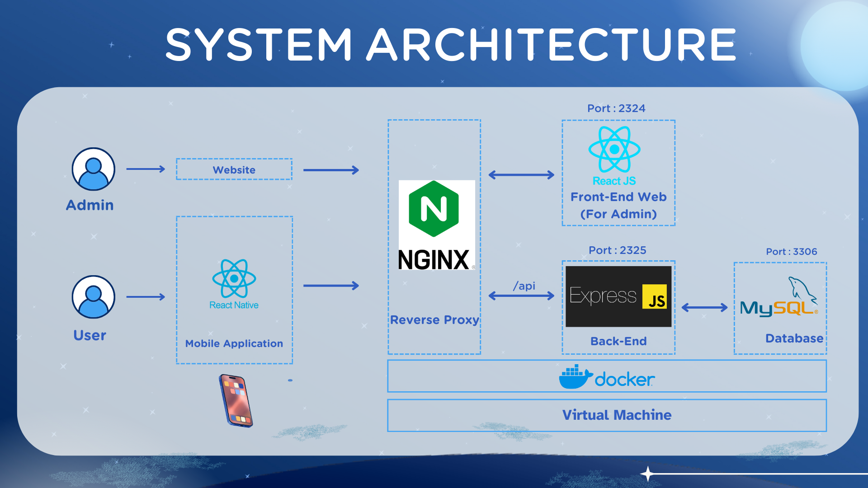Click the 'React Native' caption
Viewport: 868px width, 488px height.
click(x=234, y=305)
